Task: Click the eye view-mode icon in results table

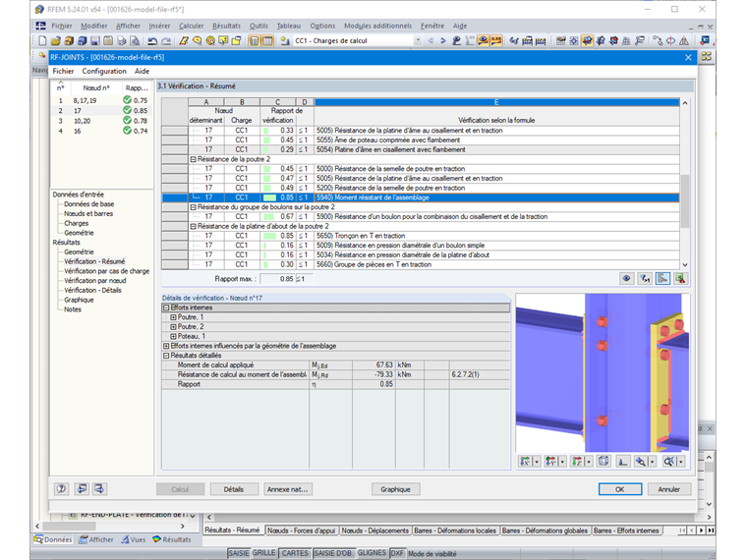Action: [x=626, y=279]
